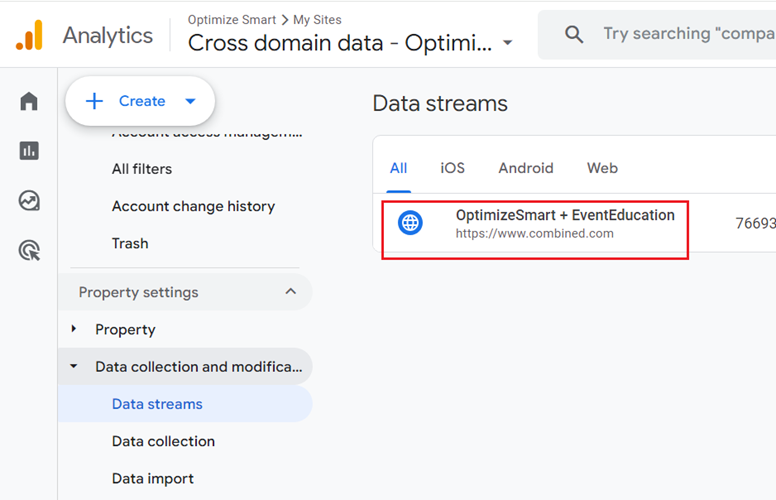The width and height of the screenshot is (776, 500).
Task: Select Data collection in the sidebar
Action: coord(163,441)
